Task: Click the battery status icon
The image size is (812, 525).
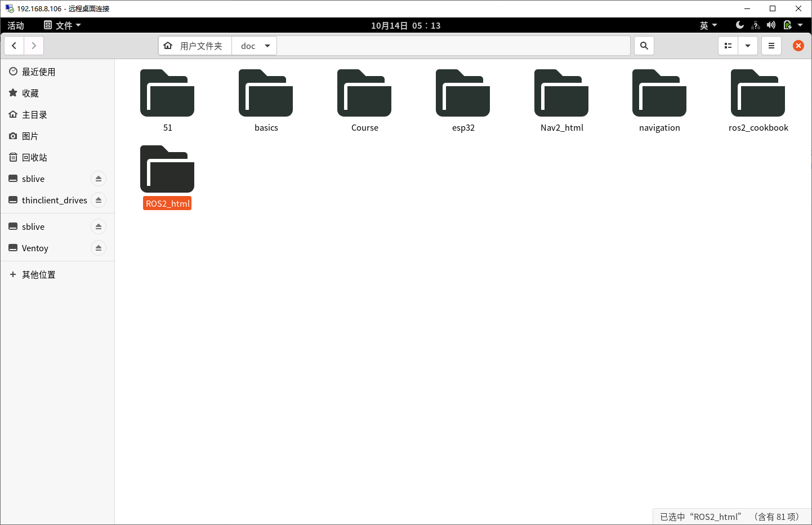Action: coord(787,25)
